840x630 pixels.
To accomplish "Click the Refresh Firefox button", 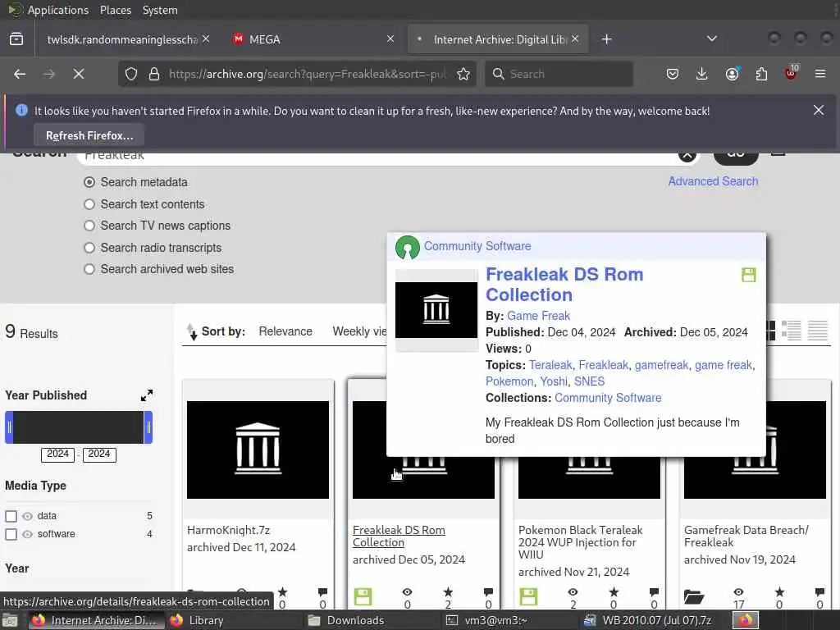I will (x=89, y=135).
